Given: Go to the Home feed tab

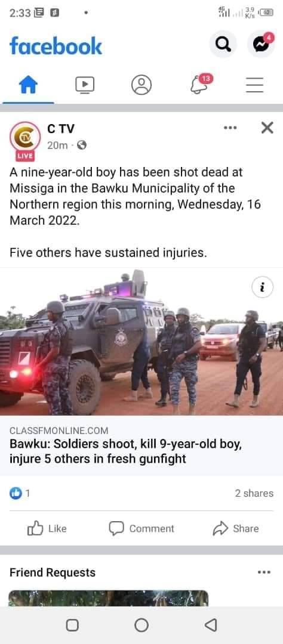Looking at the screenshot, I should click(29, 85).
